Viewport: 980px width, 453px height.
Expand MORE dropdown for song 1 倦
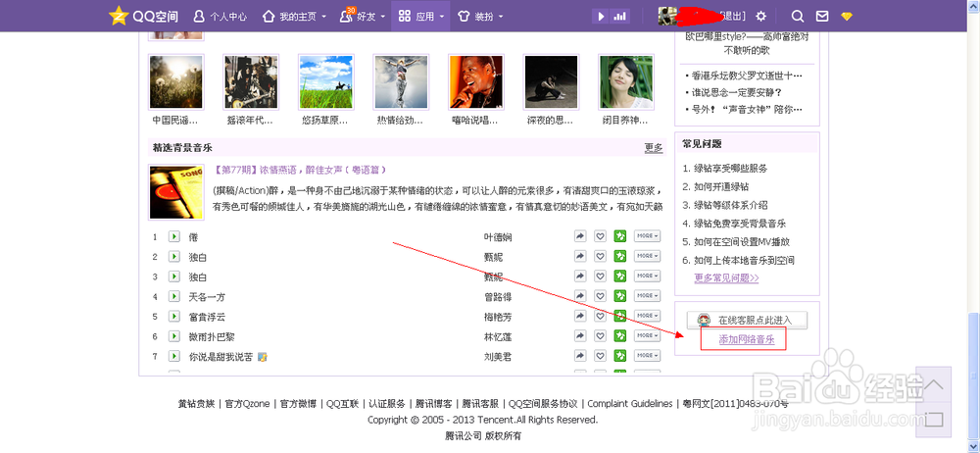pyautogui.click(x=648, y=236)
